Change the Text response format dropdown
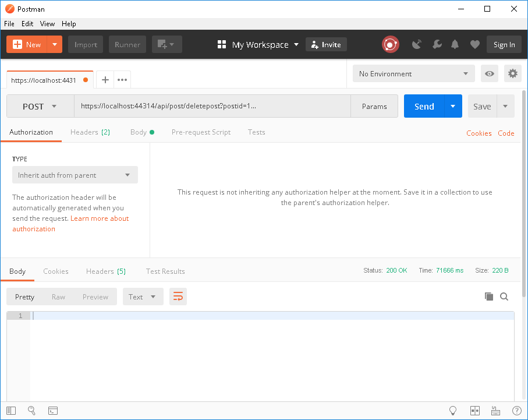Screen dimensions: 528x420 pos(143,297)
